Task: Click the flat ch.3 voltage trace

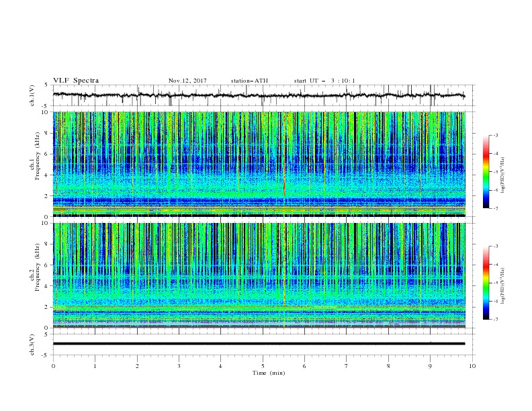Action: (x=259, y=344)
